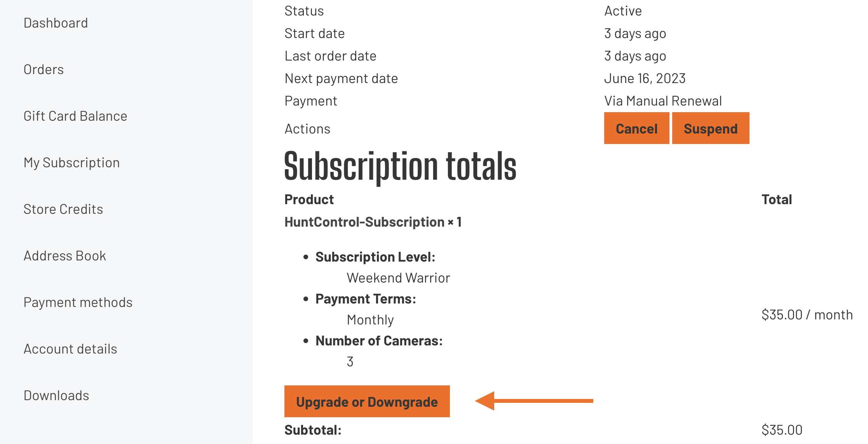The image size is (868, 444).
Task: Open Gift Card Balance section
Action: (x=75, y=116)
